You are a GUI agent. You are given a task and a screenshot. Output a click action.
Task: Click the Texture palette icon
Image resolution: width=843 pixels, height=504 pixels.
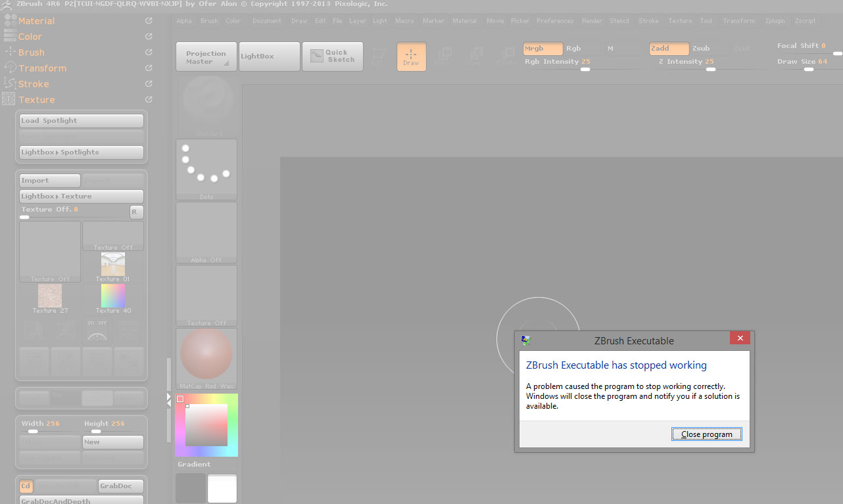tap(9, 99)
